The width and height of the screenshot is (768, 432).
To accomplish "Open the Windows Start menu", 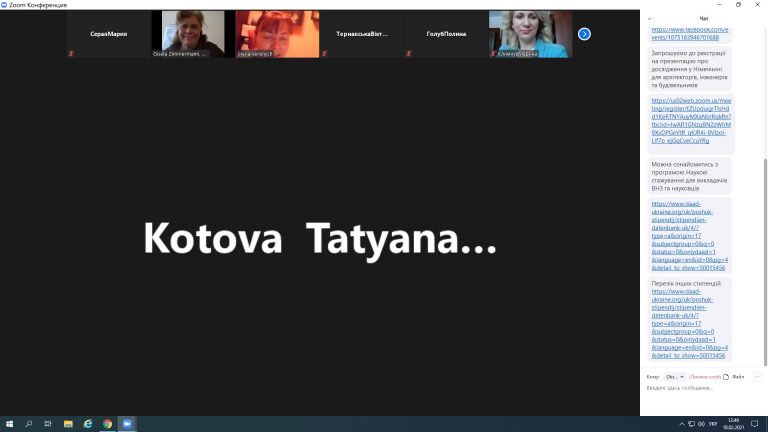I will coord(9,424).
